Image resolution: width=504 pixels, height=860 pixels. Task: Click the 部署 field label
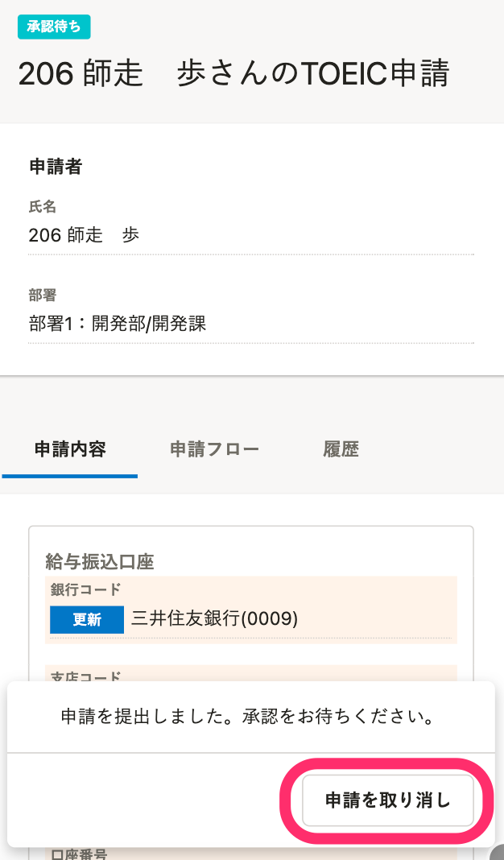[43, 296]
